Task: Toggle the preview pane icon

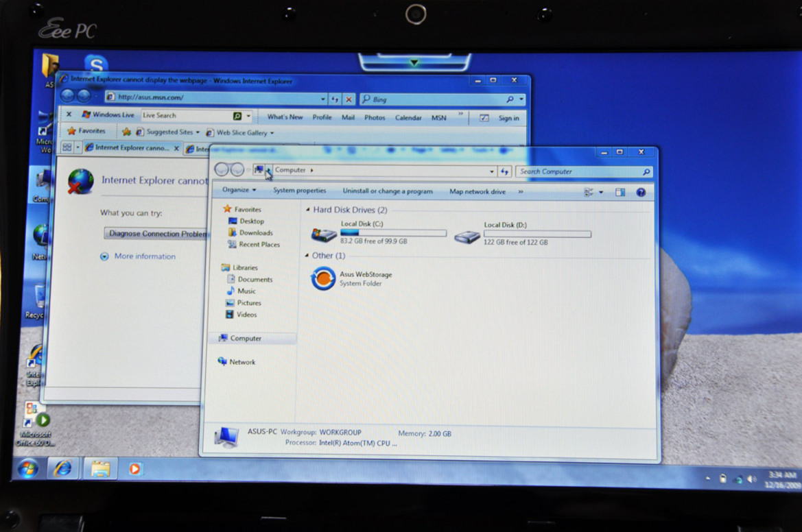Action: tap(620, 192)
